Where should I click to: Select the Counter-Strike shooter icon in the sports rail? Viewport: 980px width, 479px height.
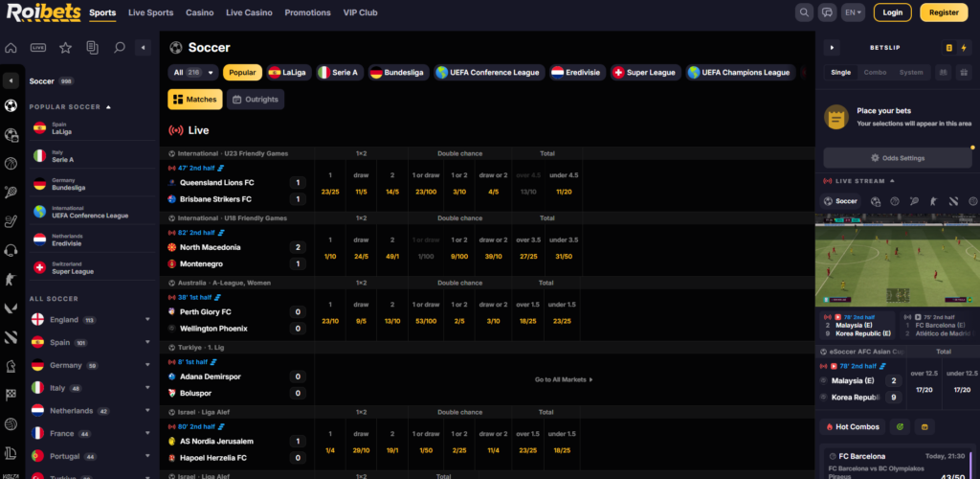[11, 280]
